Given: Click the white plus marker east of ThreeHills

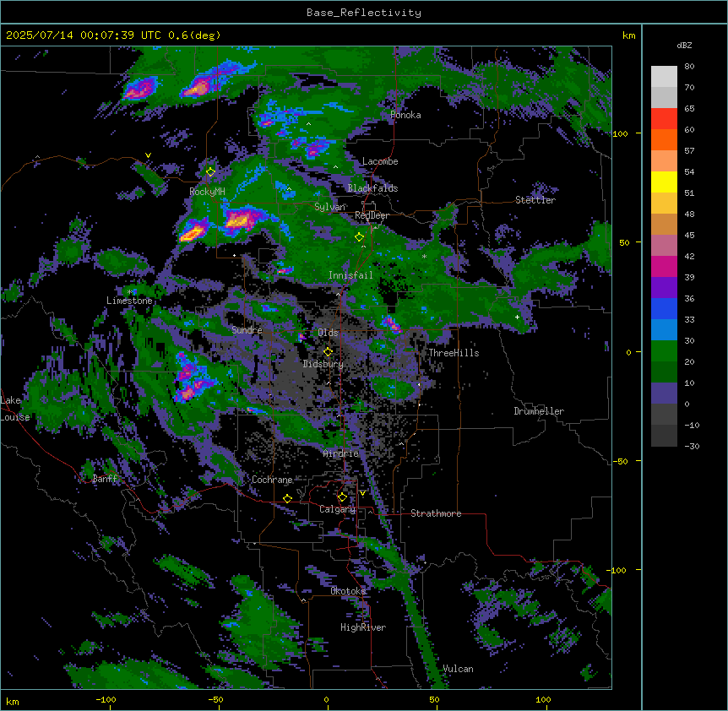Looking at the screenshot, I should coord(517,317).
